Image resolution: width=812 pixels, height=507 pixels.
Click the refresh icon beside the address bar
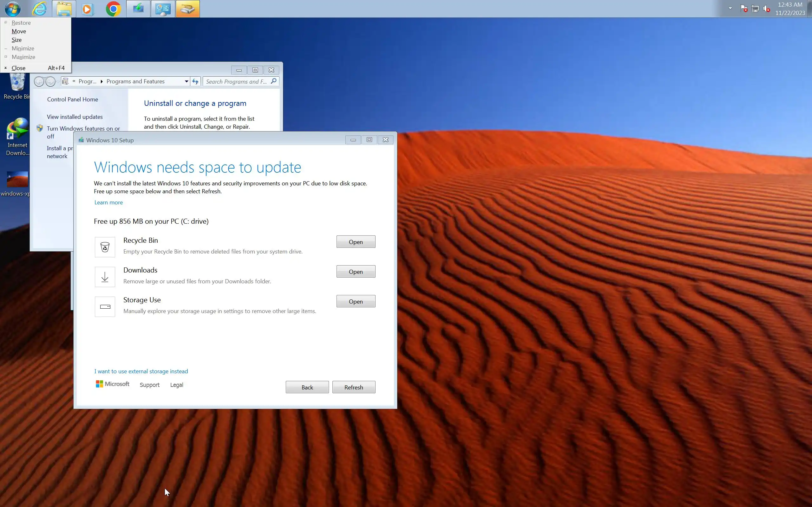(195, 81)
